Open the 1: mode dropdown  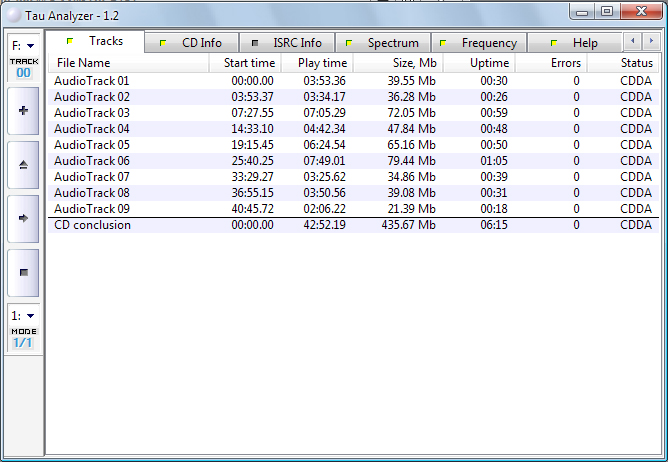coord(23,315)
